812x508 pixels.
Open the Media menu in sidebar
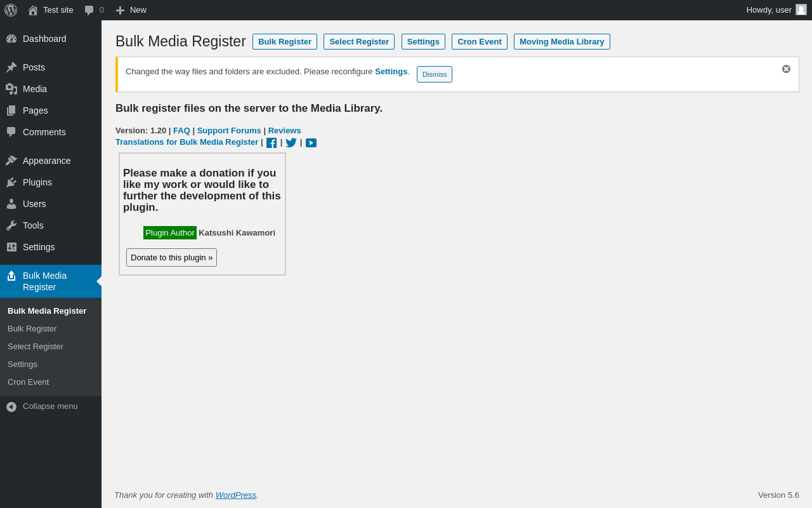[x=51, y=89]
